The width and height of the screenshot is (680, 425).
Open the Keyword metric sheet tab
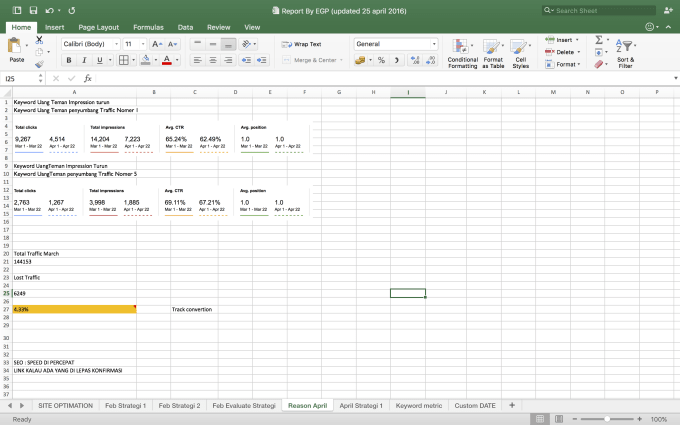[x=418, y=405]
